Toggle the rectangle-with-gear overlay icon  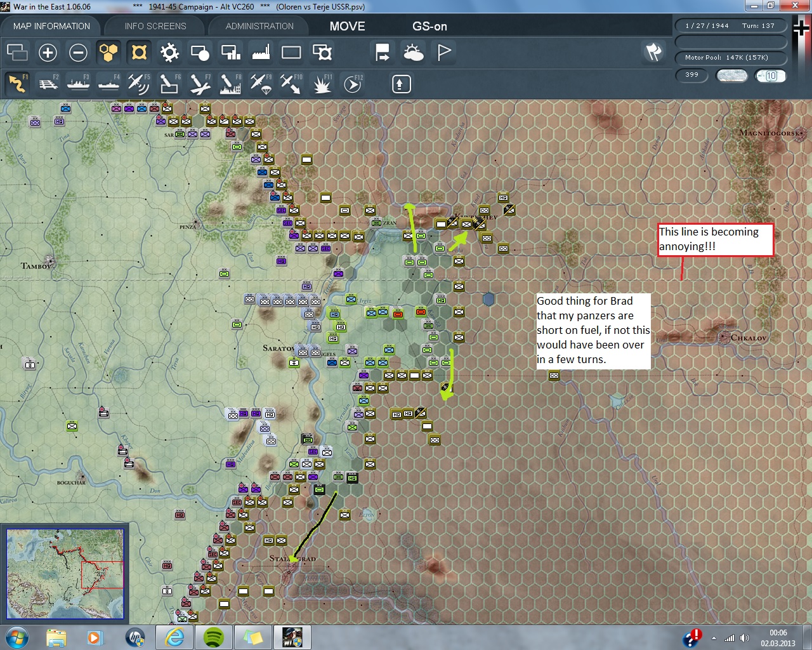tap(322, 52)
